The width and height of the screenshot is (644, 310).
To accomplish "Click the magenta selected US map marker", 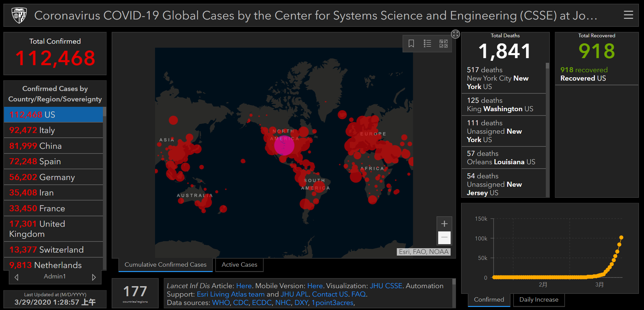I will 284,145.
